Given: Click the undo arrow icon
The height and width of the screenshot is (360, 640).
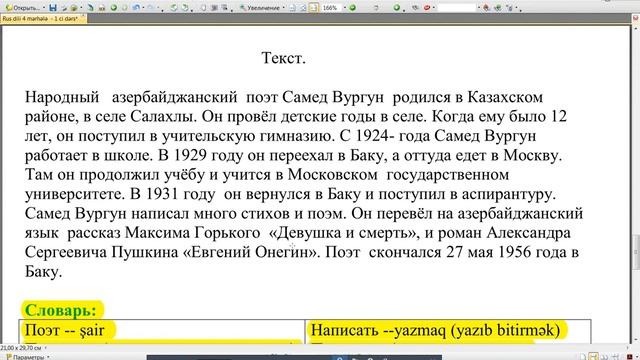Looking at the screenshot, I should click(136, 7).
